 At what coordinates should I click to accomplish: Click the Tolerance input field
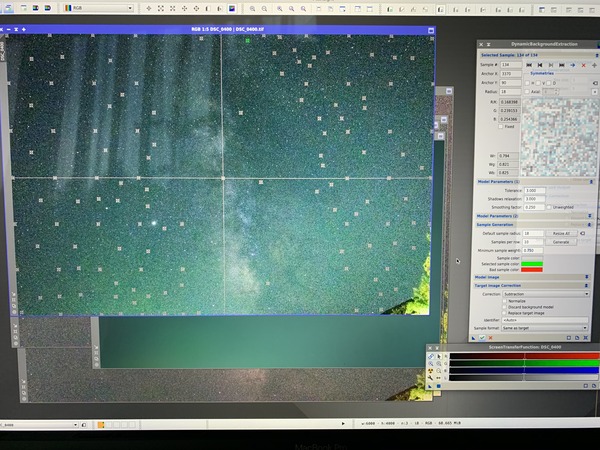click(535, 190)
